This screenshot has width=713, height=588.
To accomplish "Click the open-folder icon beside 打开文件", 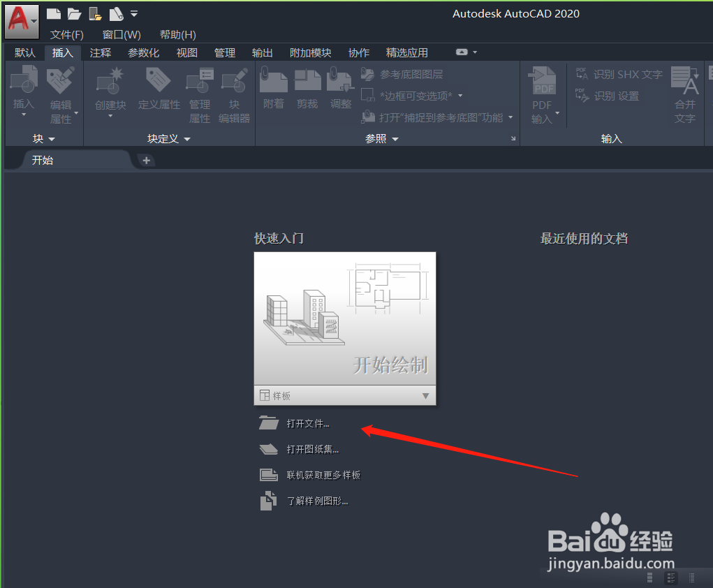I will [269, 423].
